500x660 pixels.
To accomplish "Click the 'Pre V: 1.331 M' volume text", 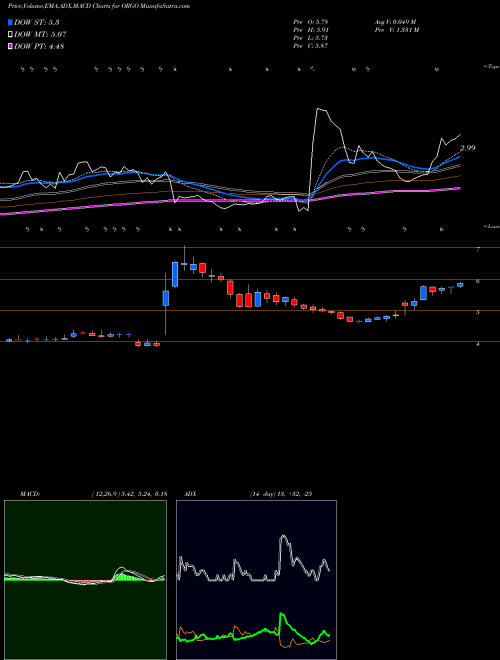I will [396, 30].
